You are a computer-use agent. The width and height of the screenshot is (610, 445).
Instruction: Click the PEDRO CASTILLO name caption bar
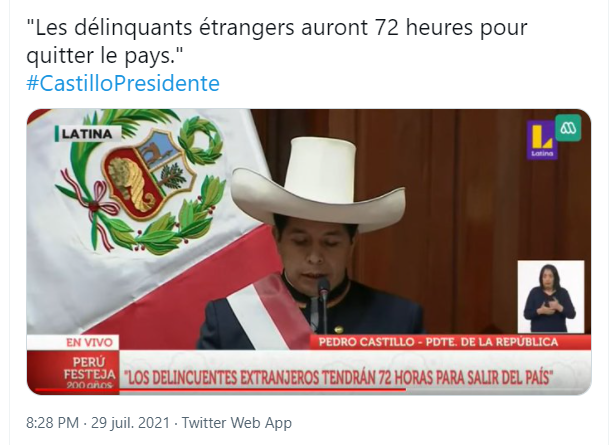coord(439,342)
